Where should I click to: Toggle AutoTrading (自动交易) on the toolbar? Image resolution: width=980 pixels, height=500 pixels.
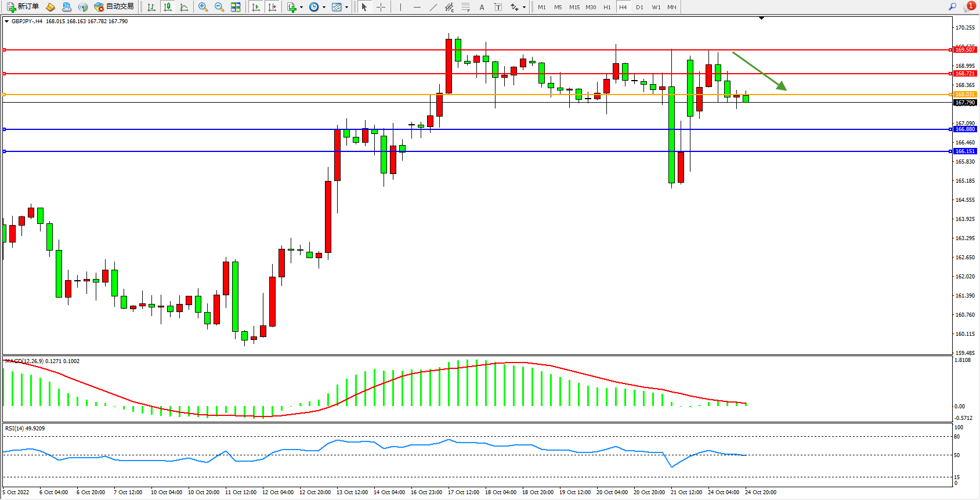(114, 7)
